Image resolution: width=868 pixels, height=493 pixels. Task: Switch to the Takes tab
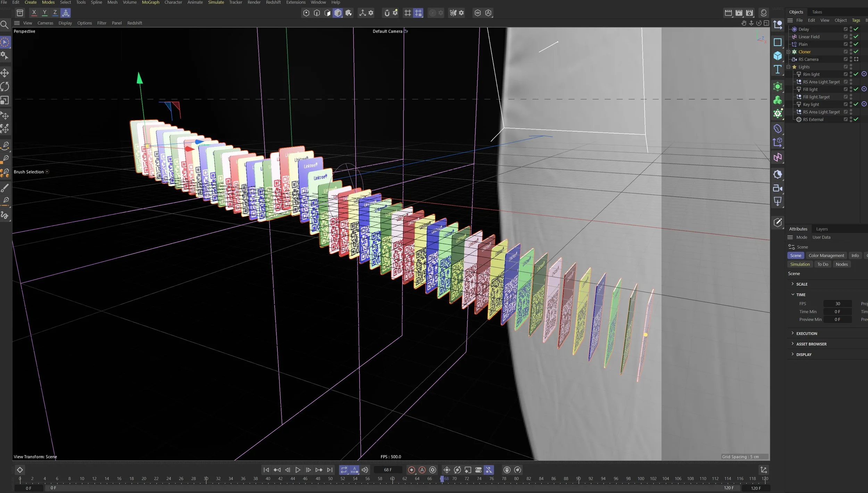(x=817, y=12)
